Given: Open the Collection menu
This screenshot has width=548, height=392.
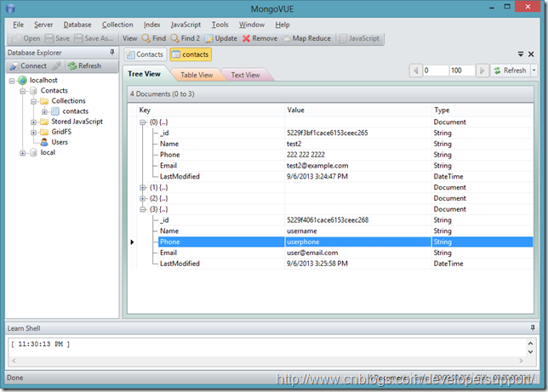Looking at the screenshot, I should [x=117, y=25].
